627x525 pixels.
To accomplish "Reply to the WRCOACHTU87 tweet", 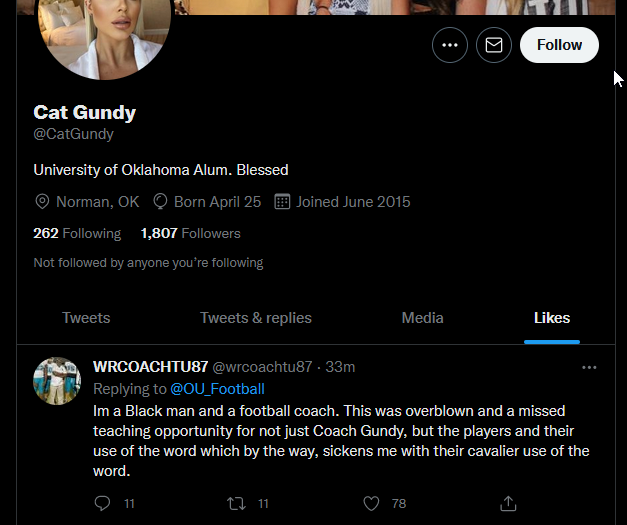I will (102, 504).
